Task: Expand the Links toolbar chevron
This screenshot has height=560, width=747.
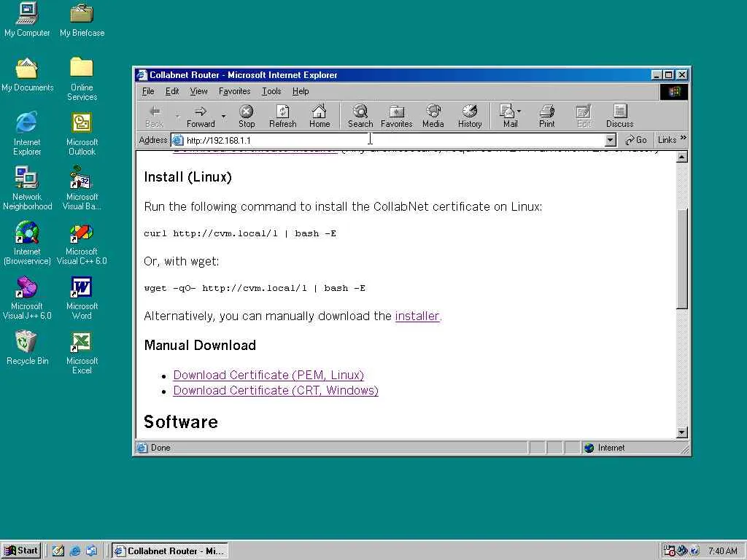Action: coord(683,138)
